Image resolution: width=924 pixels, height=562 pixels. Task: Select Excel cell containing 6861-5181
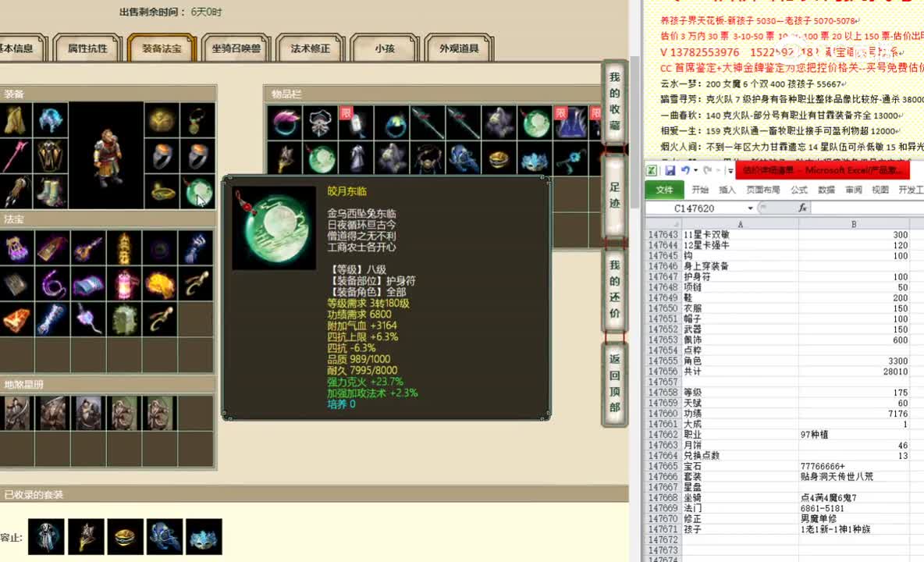pyautogui.click(x=854, y=508)
